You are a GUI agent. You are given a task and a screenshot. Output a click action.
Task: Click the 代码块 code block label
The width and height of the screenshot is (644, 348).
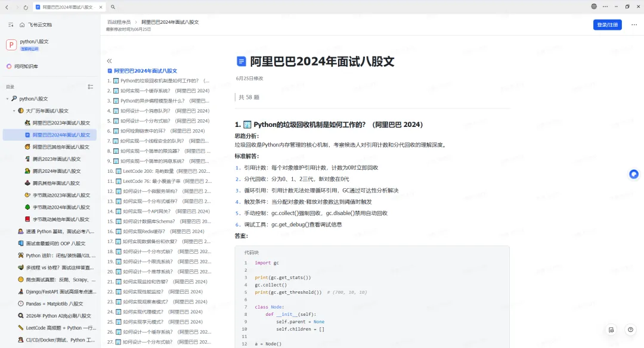coord(252,253)
